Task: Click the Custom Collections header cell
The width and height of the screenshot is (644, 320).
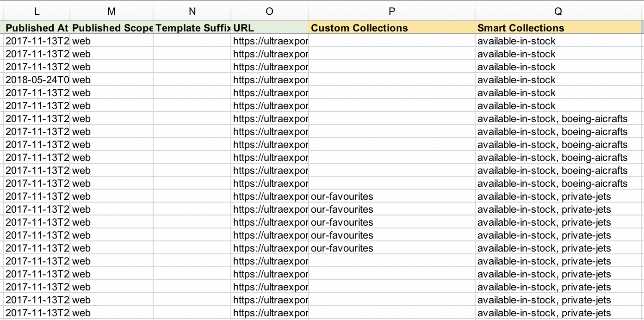Action: coord(392,28)
